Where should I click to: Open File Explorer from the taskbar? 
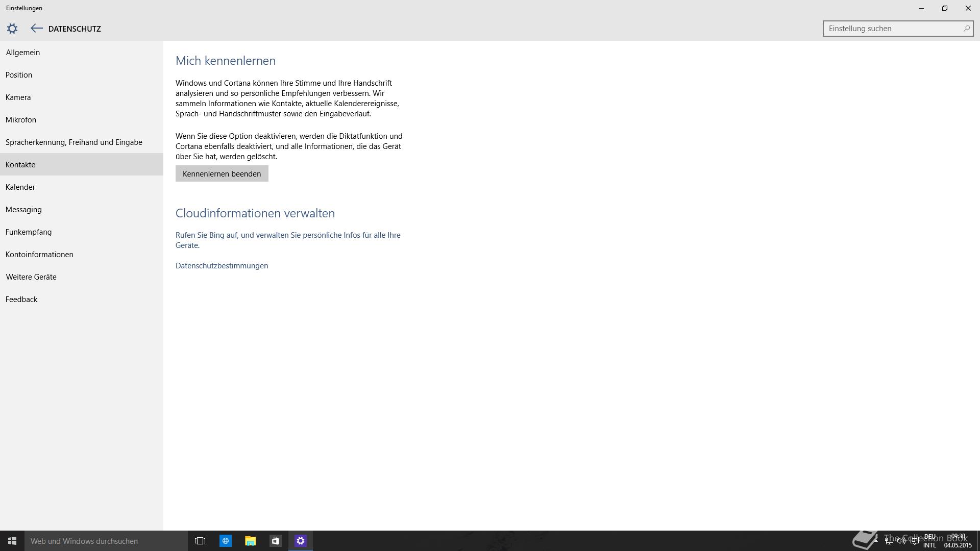(x=250, y=541)
